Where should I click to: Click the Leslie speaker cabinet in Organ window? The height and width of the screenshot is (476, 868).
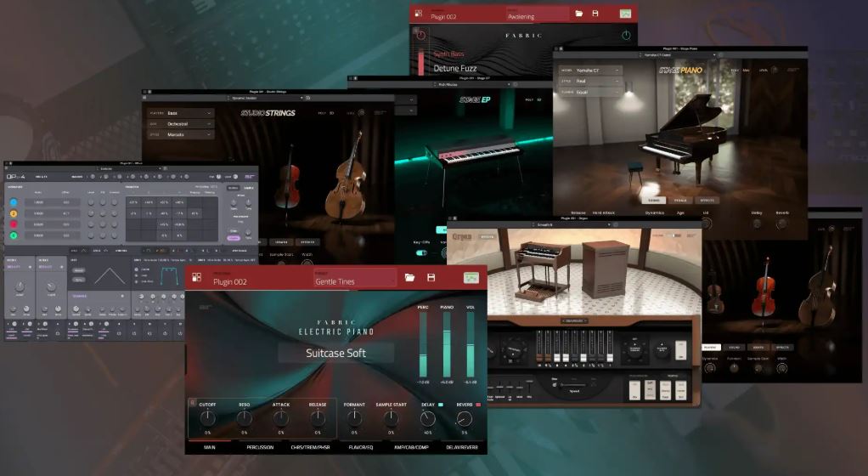(605, 269)
